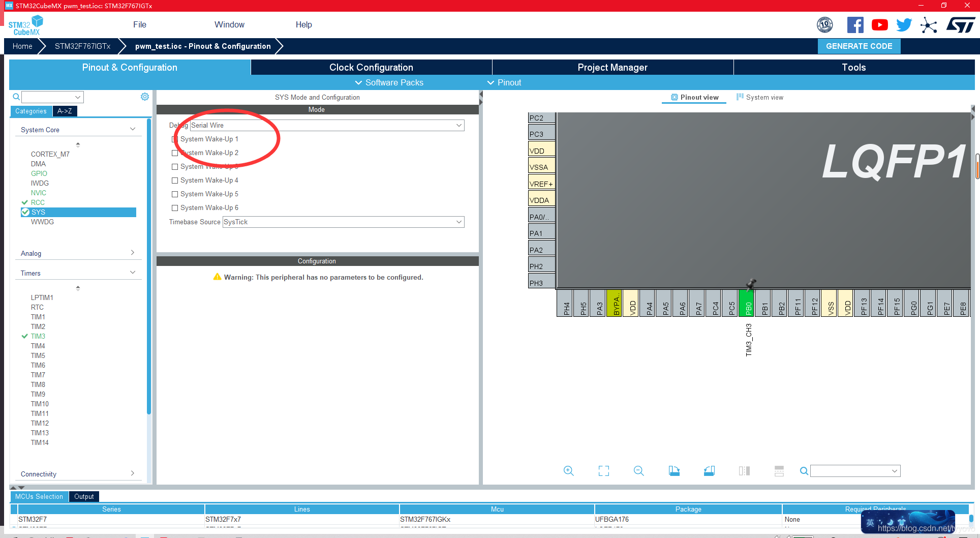This screenshot has height=538, width=980.
Task: Select the A->Z sorting tab
Action: coord(65,111)
